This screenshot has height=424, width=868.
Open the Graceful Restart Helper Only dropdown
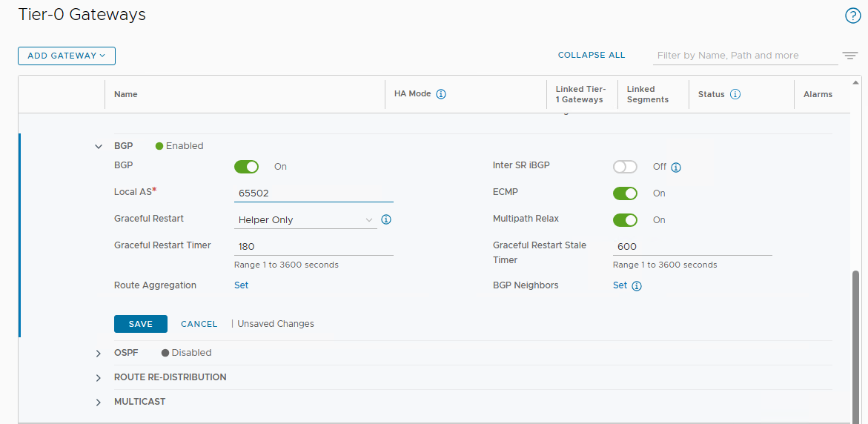tap(305, 219)
